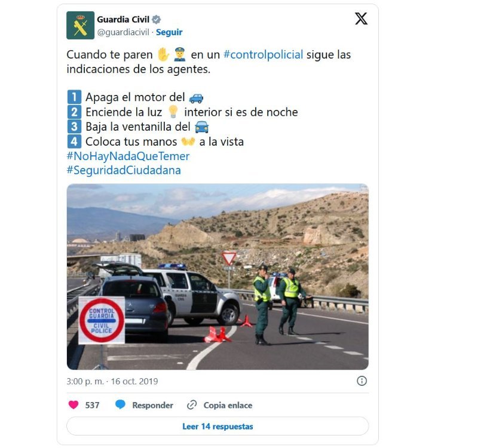
Task: Click the raised hand emoji in tweet
Action: coord(163,54)
